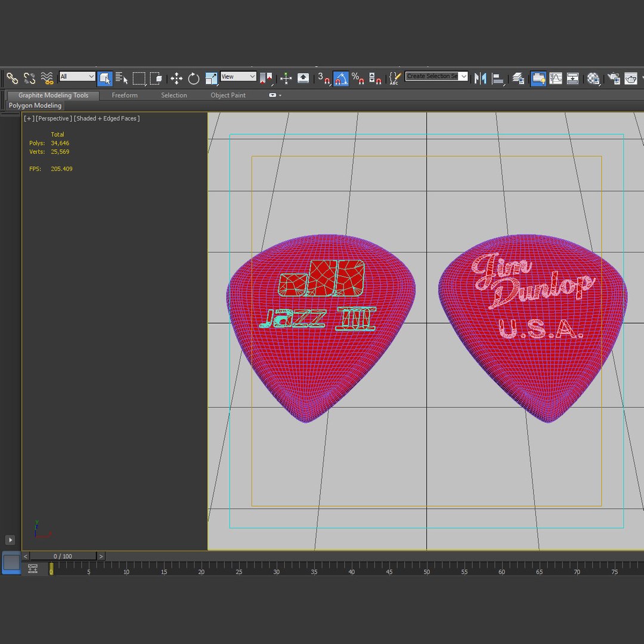Click the FPS value '205.409'
Screen dimensions: 644x644
tap(61, 169)
